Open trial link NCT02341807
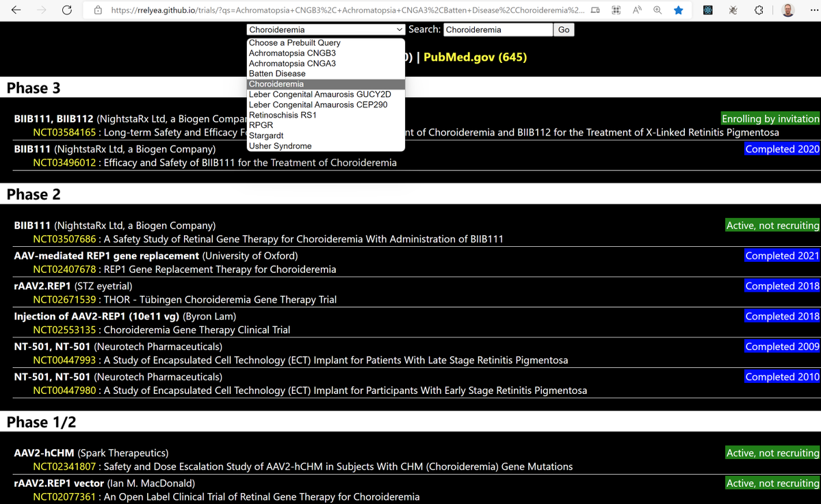821x504 pixels. pos(64,466)
